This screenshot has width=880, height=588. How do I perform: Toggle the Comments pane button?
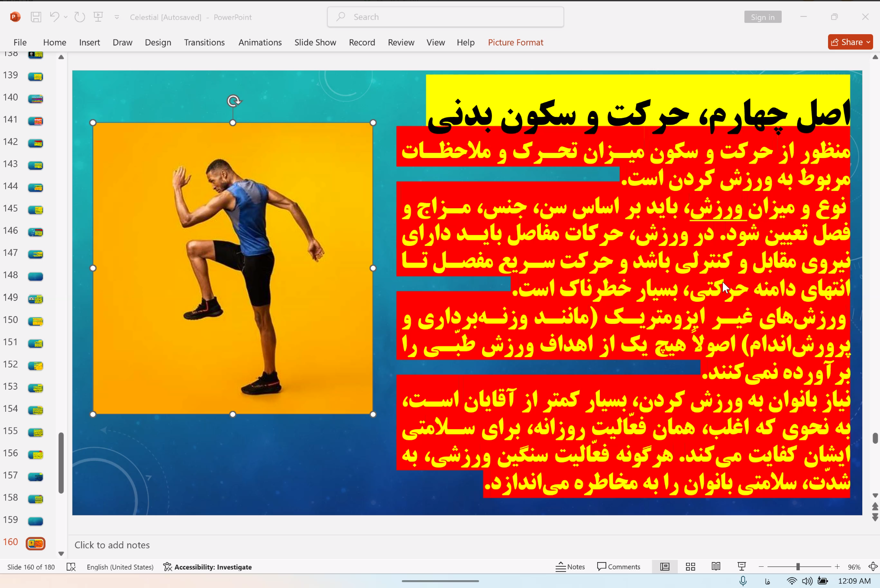click(618, 567)
